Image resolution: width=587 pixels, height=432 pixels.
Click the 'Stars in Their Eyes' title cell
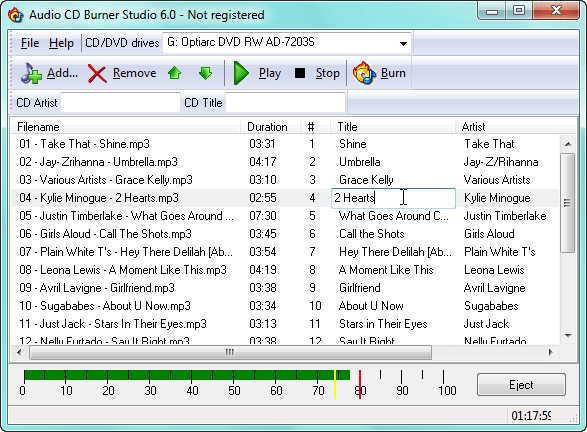click(383, 324)
